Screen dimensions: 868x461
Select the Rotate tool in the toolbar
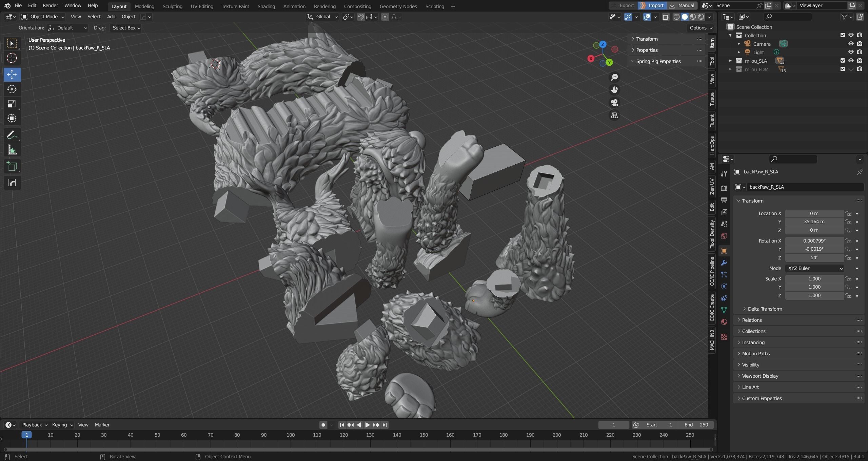coord(12,89)
